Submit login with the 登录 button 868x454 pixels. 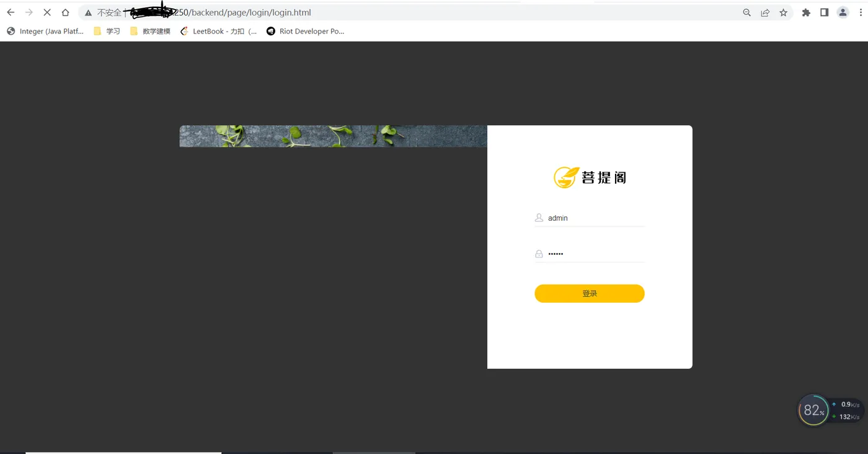tap(590, 293)
